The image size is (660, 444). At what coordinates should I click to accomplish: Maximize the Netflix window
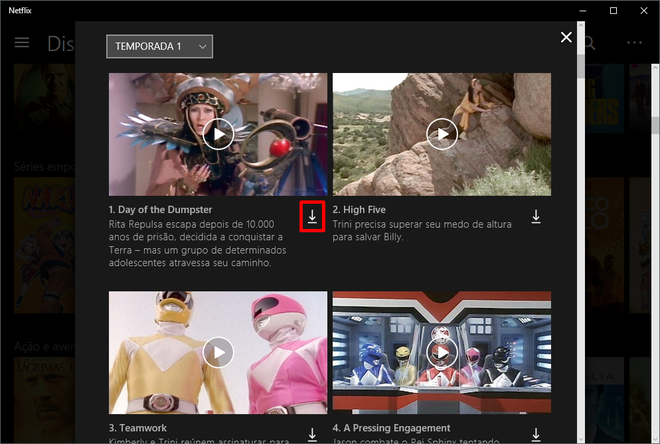click(613, 11)
